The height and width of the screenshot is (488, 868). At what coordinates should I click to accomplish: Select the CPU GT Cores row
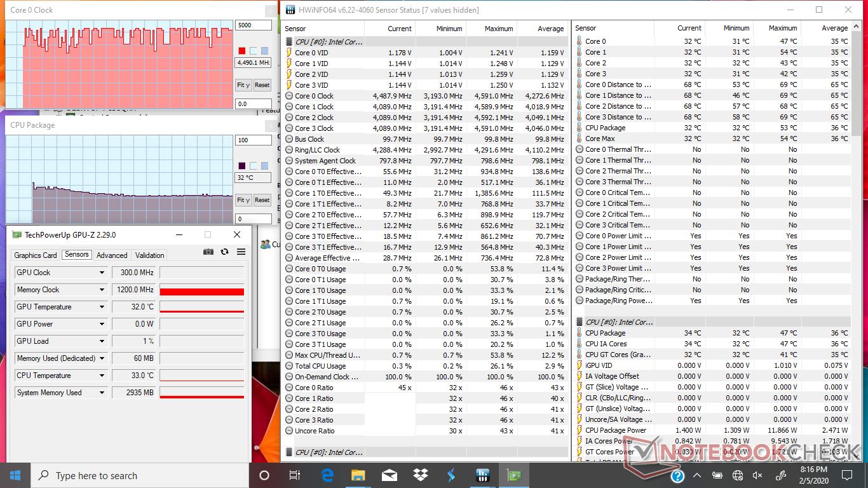click(712, 355)
